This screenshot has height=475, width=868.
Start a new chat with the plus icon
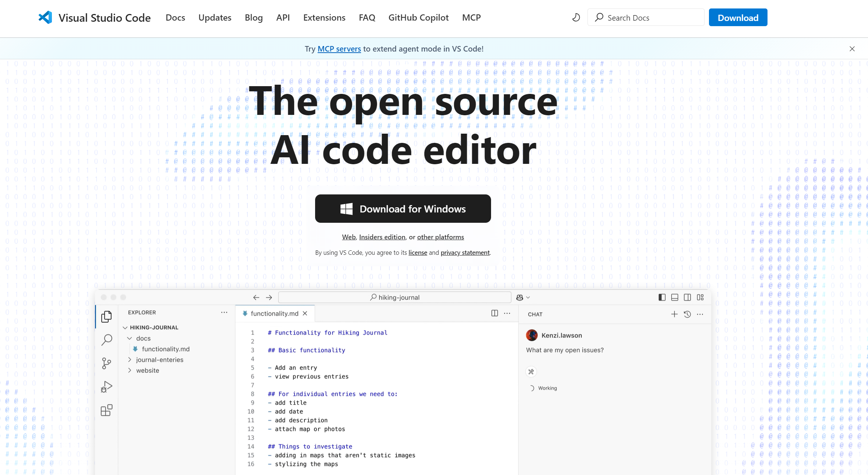[x=674, y=314]
